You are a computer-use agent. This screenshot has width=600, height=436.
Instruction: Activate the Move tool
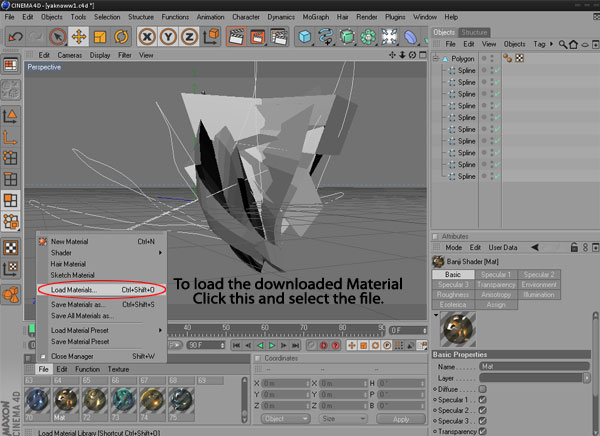(x=78, y=37)
